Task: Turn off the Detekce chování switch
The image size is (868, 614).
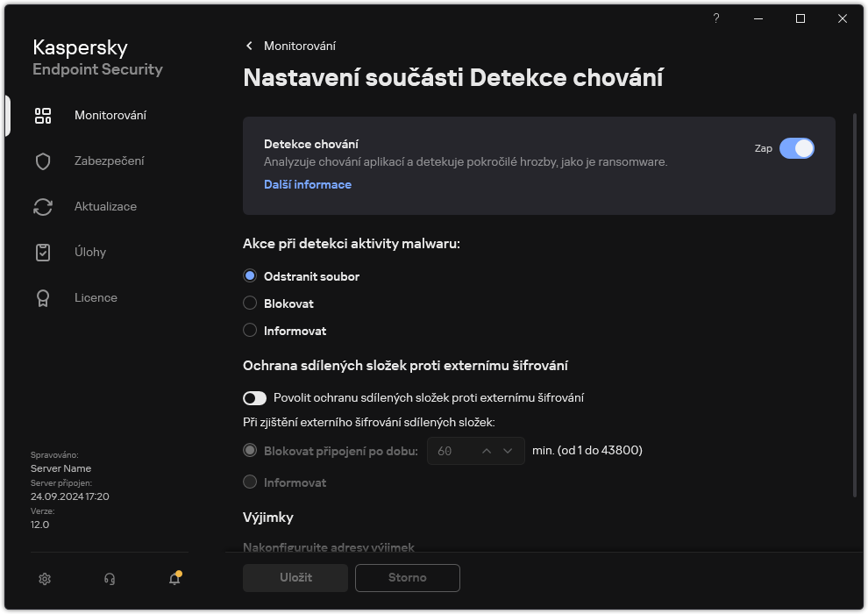Action: [798, 148]
